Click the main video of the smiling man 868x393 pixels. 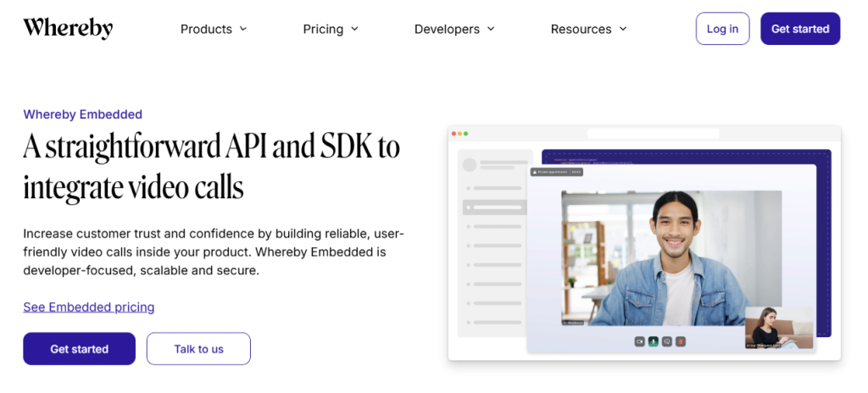(671, 258)
